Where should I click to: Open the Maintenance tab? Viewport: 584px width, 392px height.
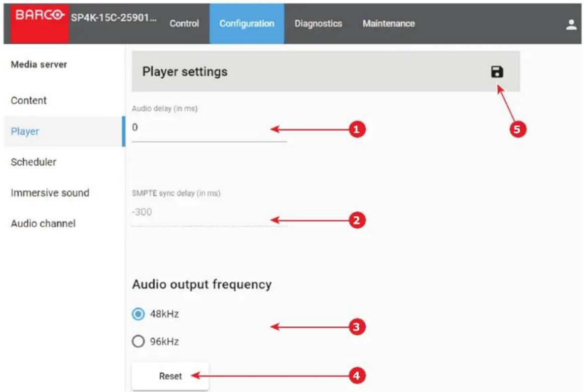tap(388, 24)
